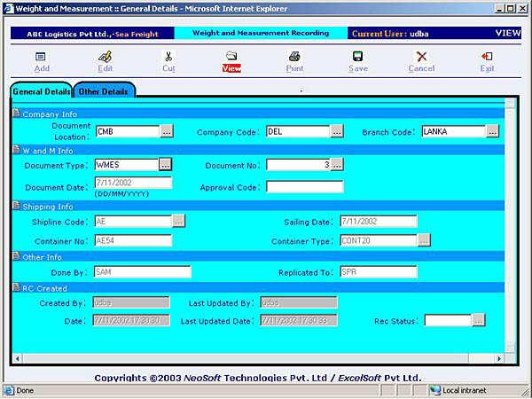Open the Document Type lookup button
This screenshot has height=399, width=532.
click(165, 165)
